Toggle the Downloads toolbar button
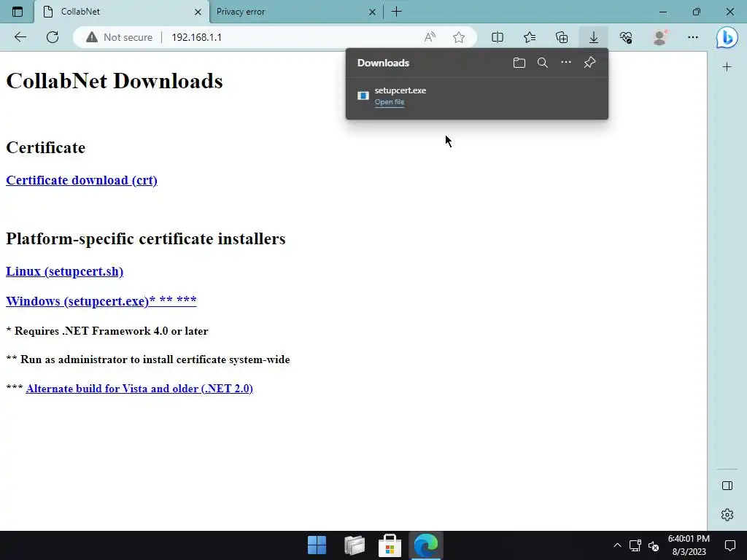This screenshot has width=747, height=560. tap(594, 37)
